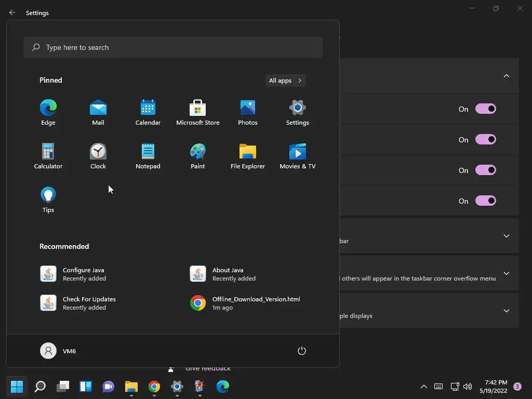
Task: Open Edge from the taskbar
Action: [x=222, y=387]
